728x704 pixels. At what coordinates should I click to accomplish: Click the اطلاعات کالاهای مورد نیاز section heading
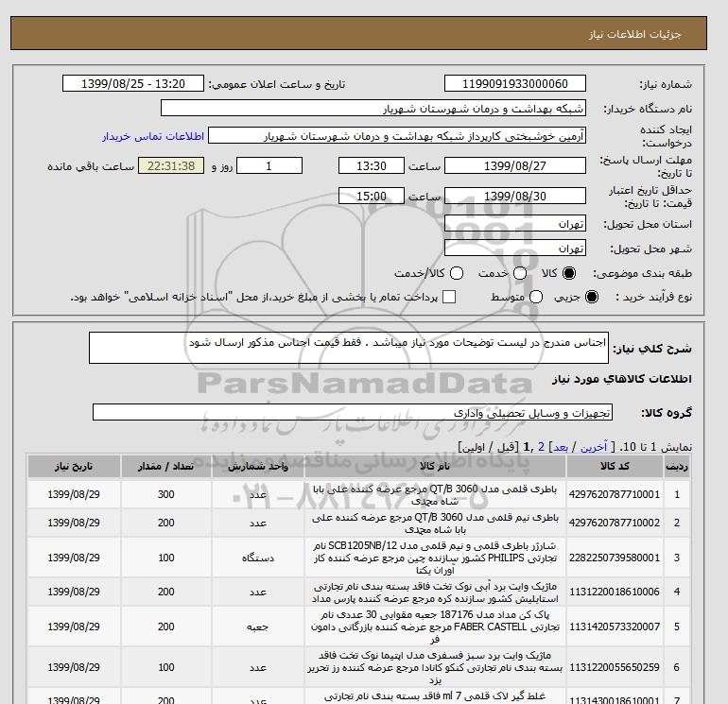tap(622, 379)
